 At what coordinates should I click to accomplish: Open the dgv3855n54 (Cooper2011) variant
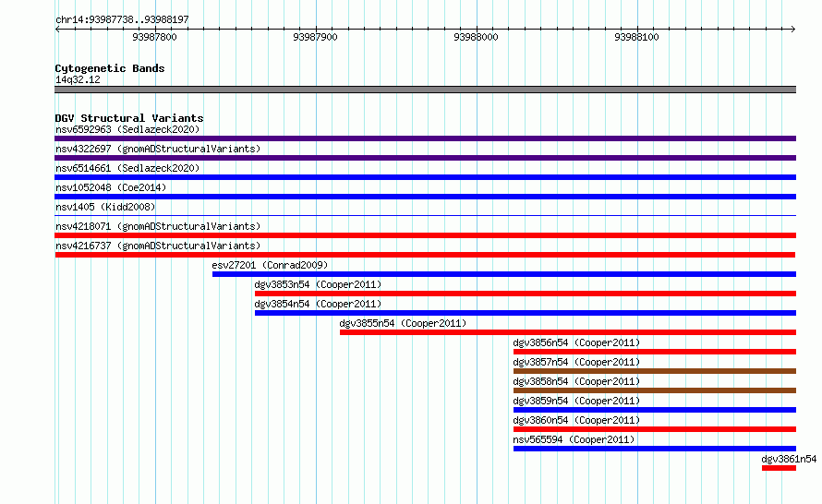click(x=403, y=323)
